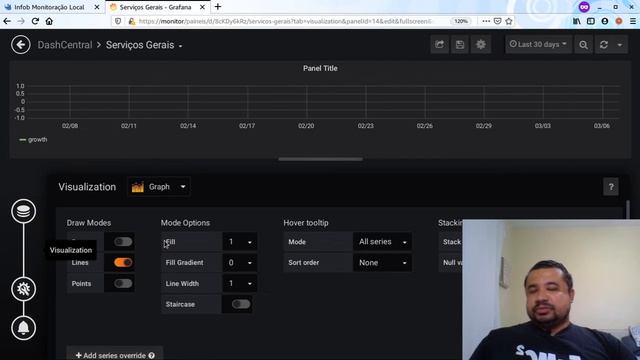
Task: Open the Alert bell step icon
Action: (x=23, y=328)
